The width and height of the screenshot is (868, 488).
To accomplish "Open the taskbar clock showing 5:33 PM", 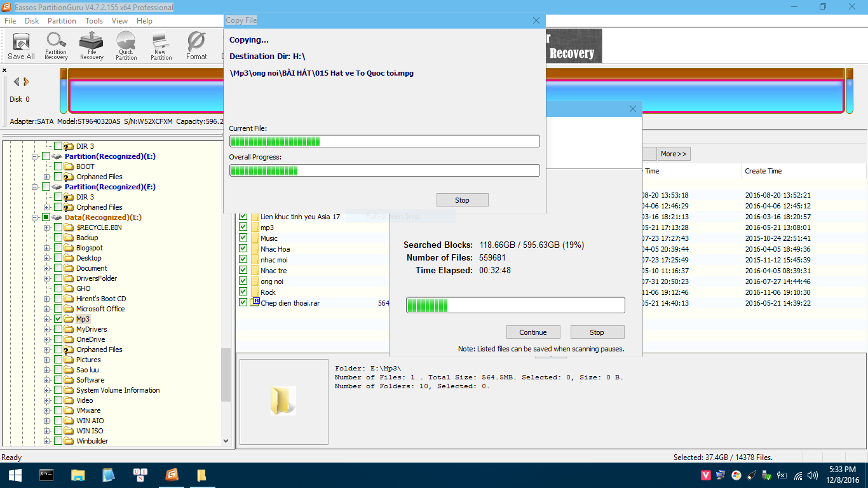I will point(843,475).
